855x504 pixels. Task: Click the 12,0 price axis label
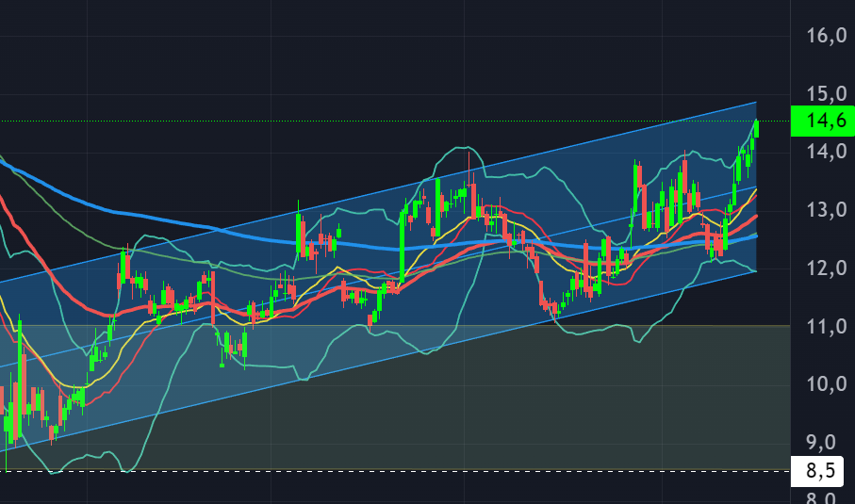click(826, 268)
